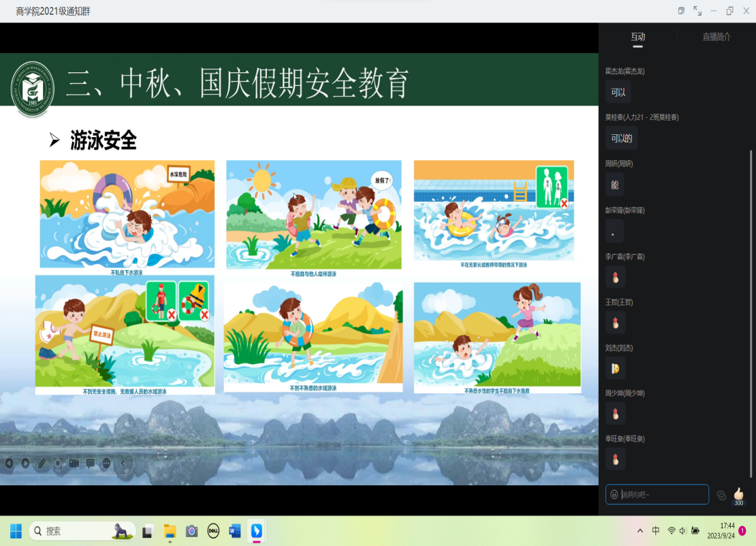Open the subtitle speech-bubble icon
Viewport: 756px width, 546px height.
pyautogui.click(x=90, y=464)
